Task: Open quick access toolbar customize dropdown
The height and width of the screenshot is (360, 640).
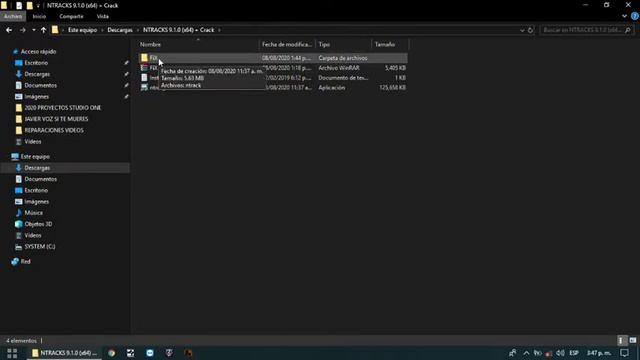Action: pos(38,6)
